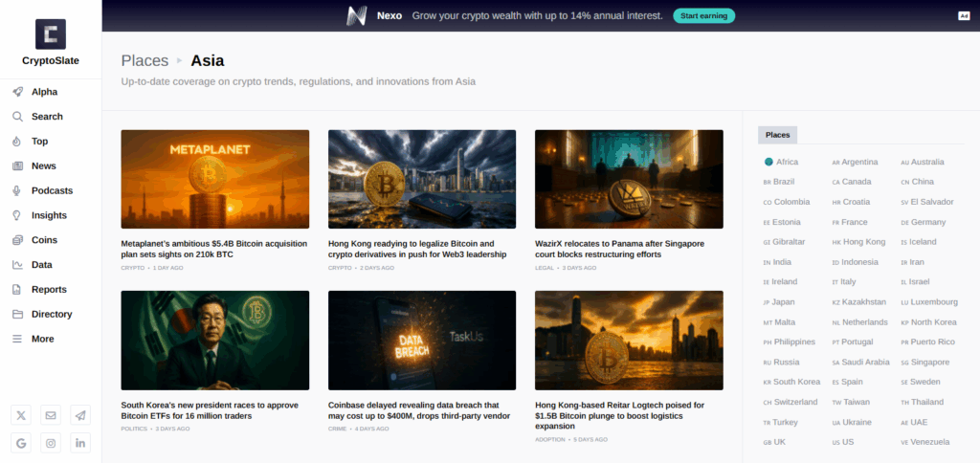Screen dimensions: 980x463
Task: Open the LinkedIn social icon
Action: (x=80, y=443)
